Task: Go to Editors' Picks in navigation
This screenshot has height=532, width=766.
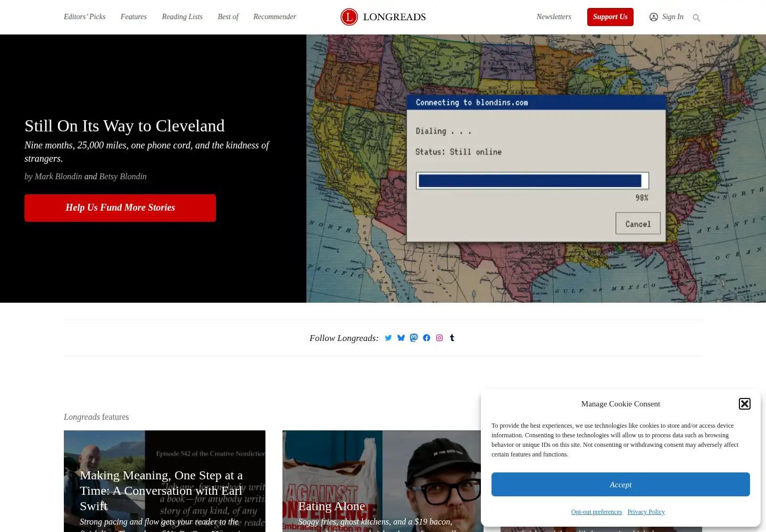Action: click(85, 17)
